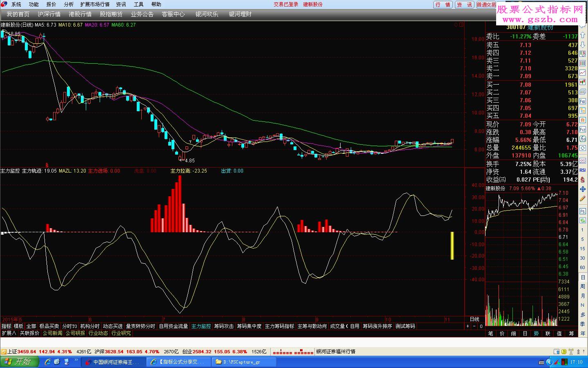Open the line trend chart icon
The image size is (588, 368).
(x=583, y=73)
